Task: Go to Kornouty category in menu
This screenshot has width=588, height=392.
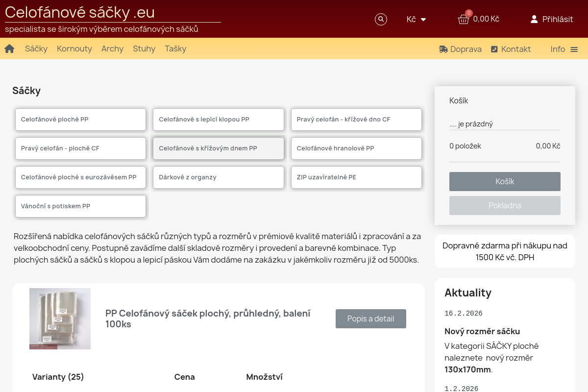Action: tap(74, 49)
